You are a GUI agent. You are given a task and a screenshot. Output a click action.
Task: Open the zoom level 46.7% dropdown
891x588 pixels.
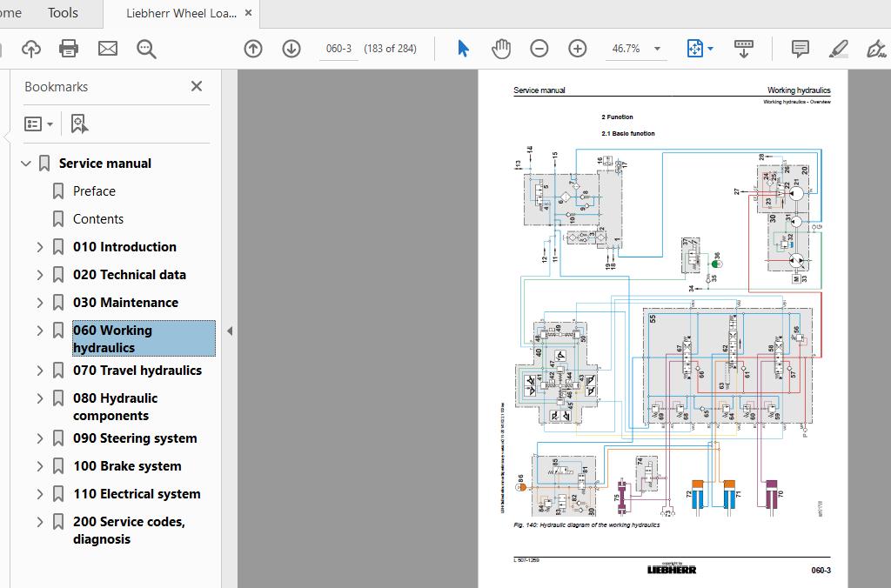coord(657,49)
